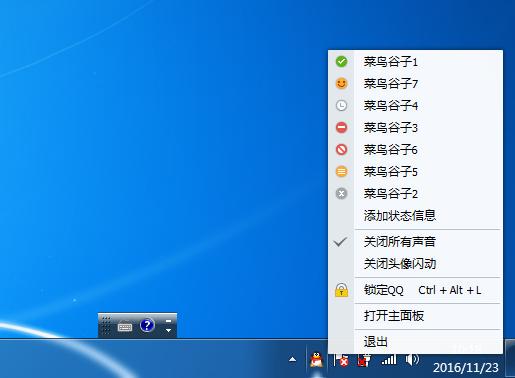515x378 pixels.
Task: Click the speaker volume tray icon
Action: pos(412,359)
